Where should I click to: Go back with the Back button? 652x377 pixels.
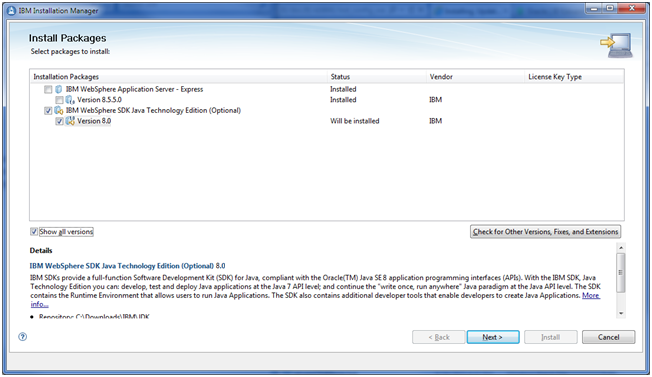[439, 337]
